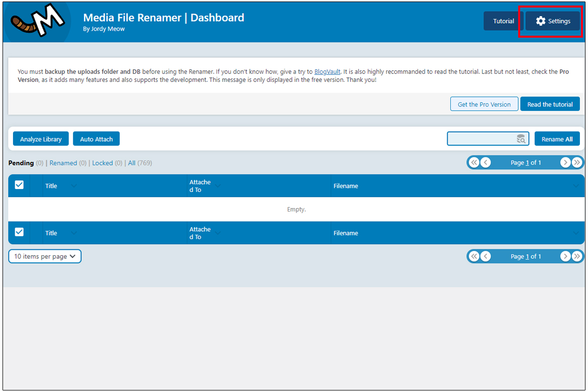
Task: Sort by Title using footer chevron
Action: [74, 233]
